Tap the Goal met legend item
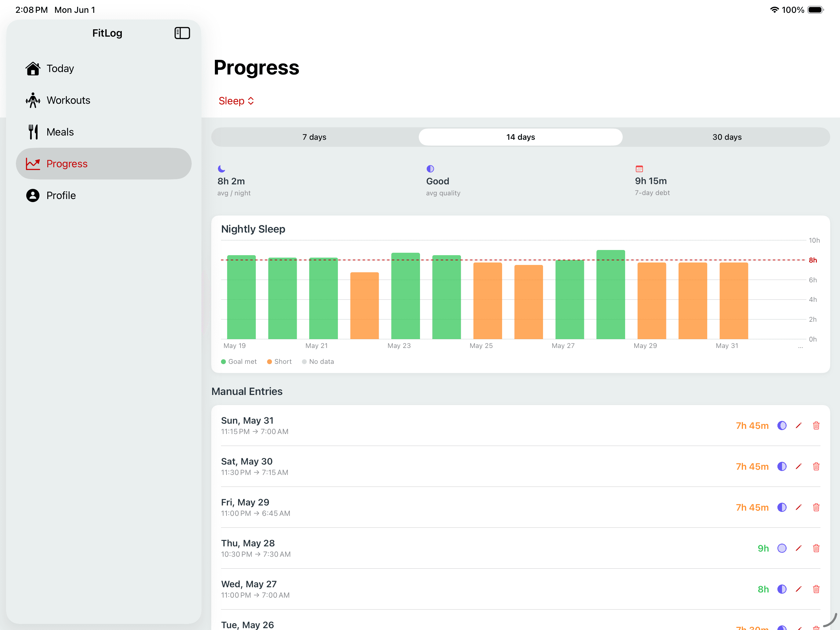840x630 pixels. 239,361
